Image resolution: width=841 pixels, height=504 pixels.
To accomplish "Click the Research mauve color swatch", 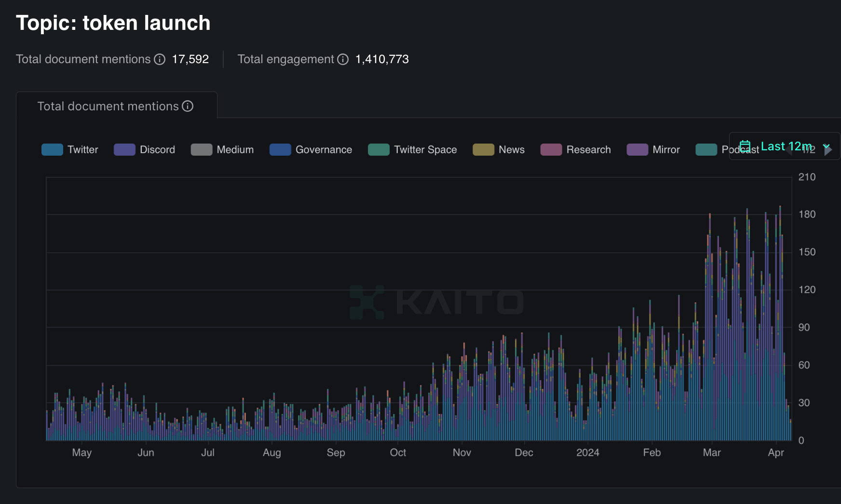I will point(551,150).
